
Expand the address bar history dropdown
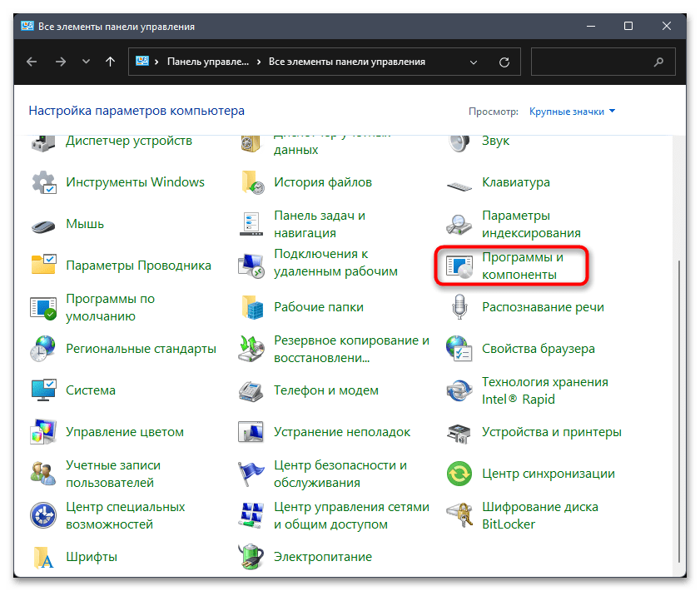point(474,62)
